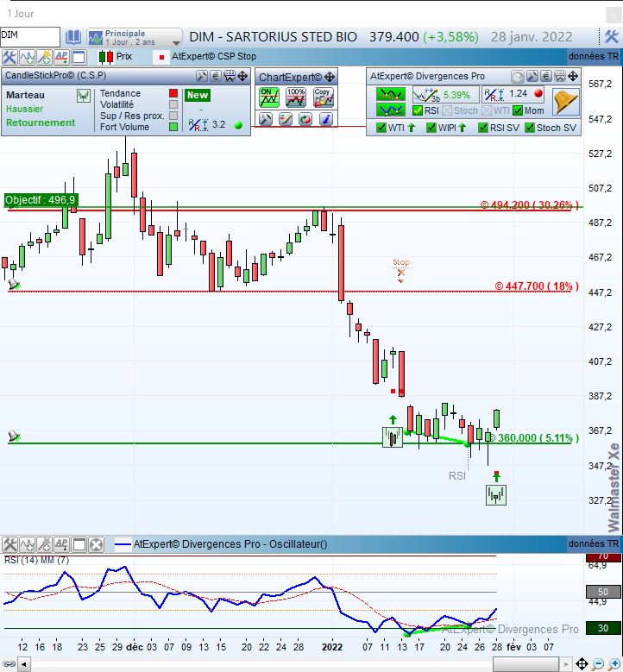Open the price chart settings wrench icon
The height and width of the screenshot is (672, 623).
pos(9,57)
